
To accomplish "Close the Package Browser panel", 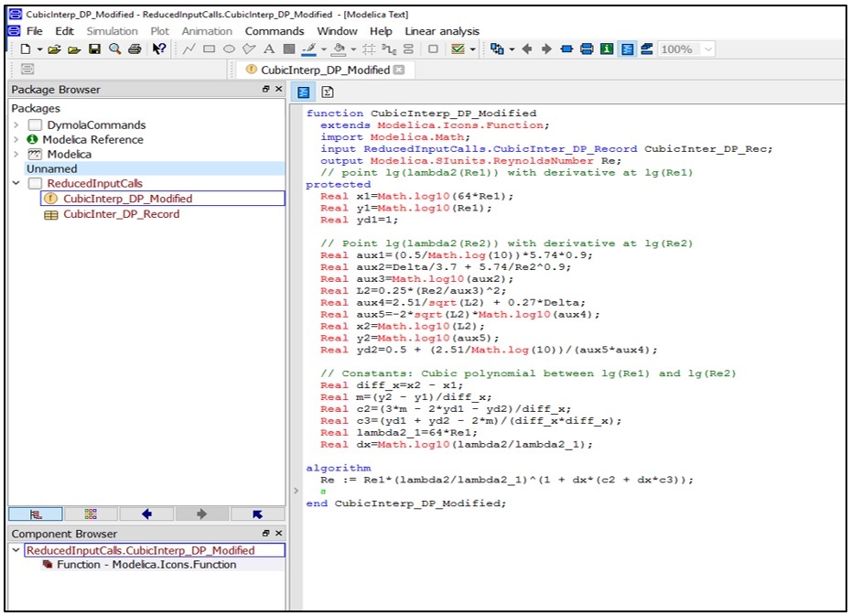I will 278,89.
